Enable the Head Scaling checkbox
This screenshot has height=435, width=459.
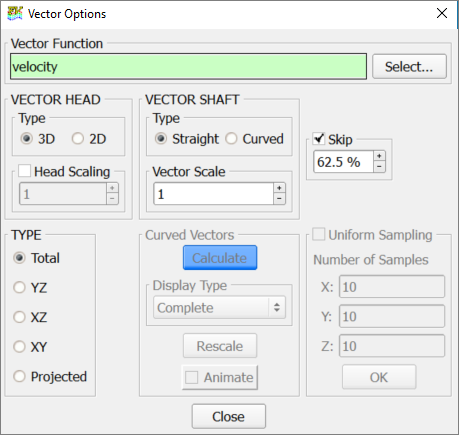point(24,171)
